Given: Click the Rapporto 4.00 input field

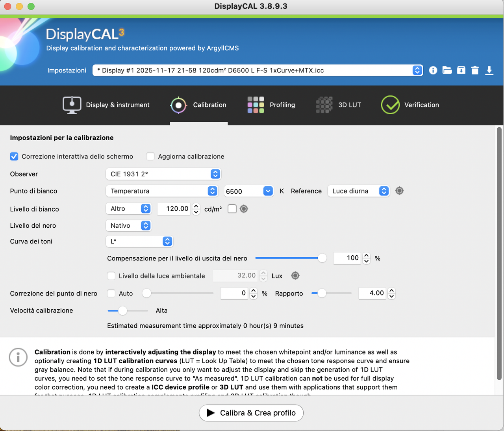Looking at the screenshot, I should click(372, 293).
